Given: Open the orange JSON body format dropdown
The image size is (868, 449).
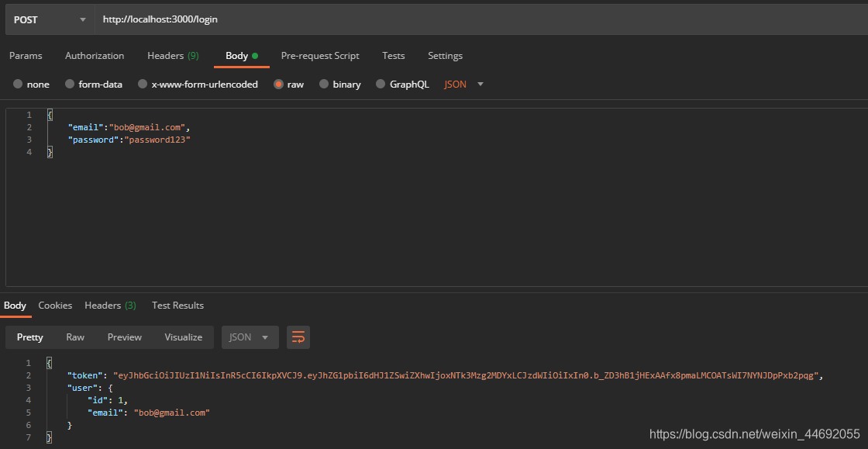Looking at the screenshot, I should point(464,85).
